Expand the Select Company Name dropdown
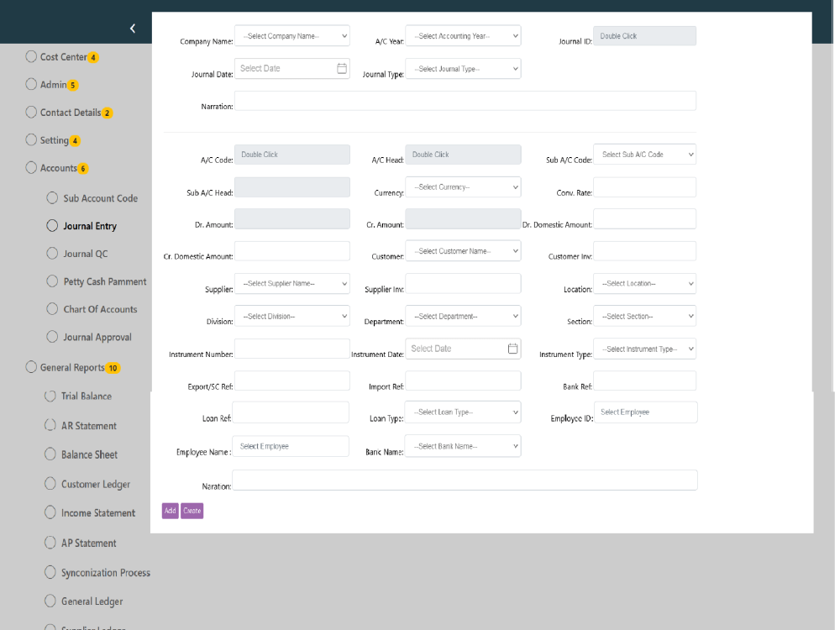Image resolution: width=840 pixels, height=630 pixels. pos(292,36)
